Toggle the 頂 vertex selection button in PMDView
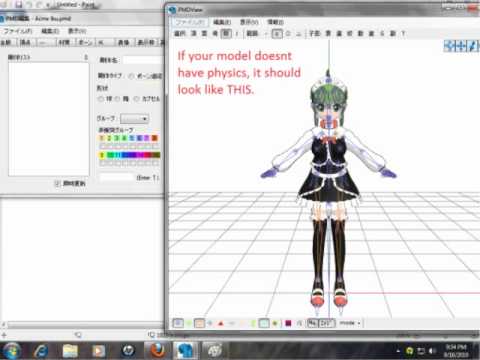Viewport: 480px width, 360px height. pyautogui.click(x=194, y=33)
